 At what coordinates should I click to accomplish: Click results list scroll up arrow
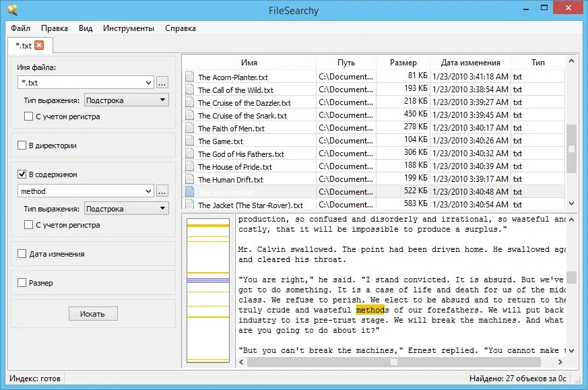tap(571, 61)
